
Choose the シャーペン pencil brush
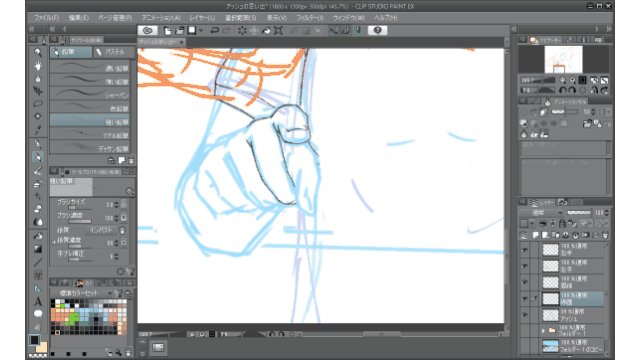90,95
